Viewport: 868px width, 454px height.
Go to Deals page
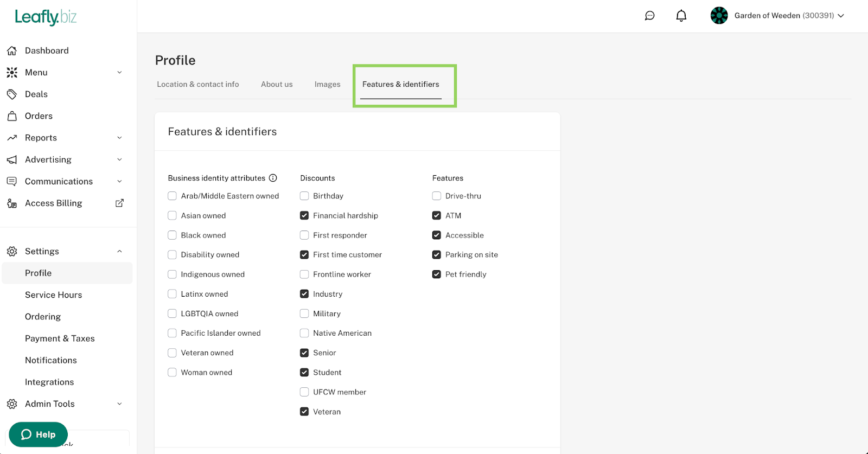[36, 94]
